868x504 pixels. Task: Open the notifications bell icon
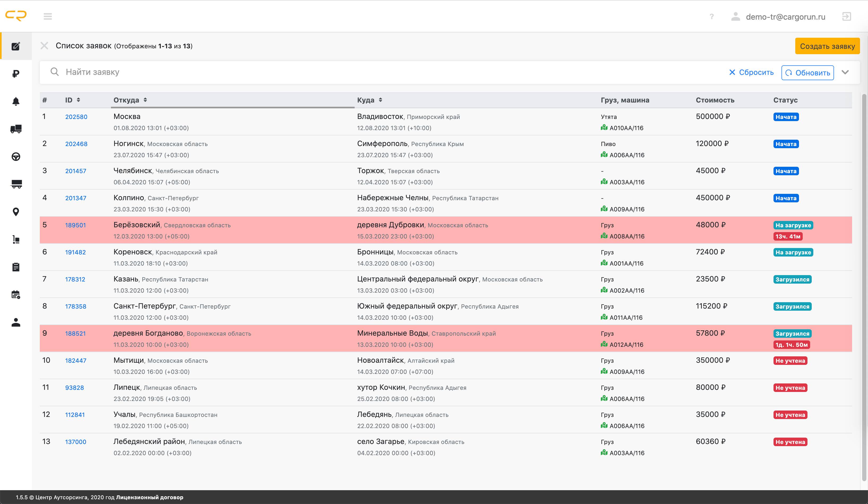tap(16, 101)
